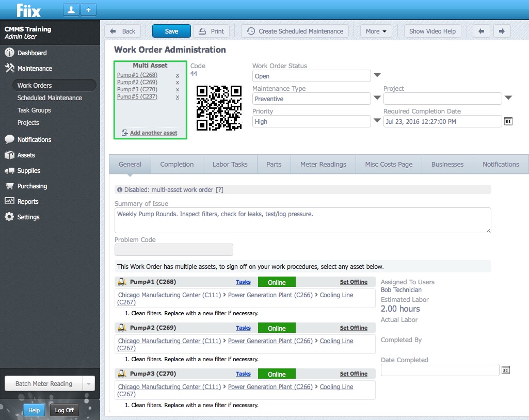Screen dimensions: 529x420
Task: Click into the Summary of Issue text area
Action: 302,220
